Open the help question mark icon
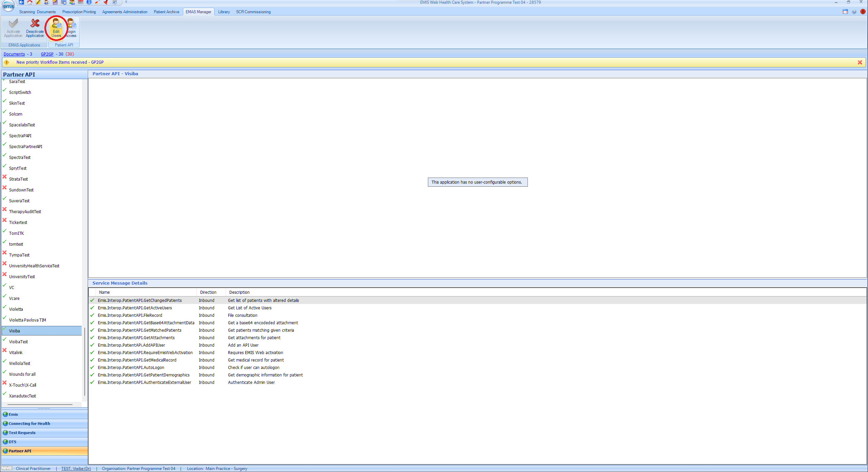Screen dimensions: 868x472 pyautogui.click(x=854, y=12)
